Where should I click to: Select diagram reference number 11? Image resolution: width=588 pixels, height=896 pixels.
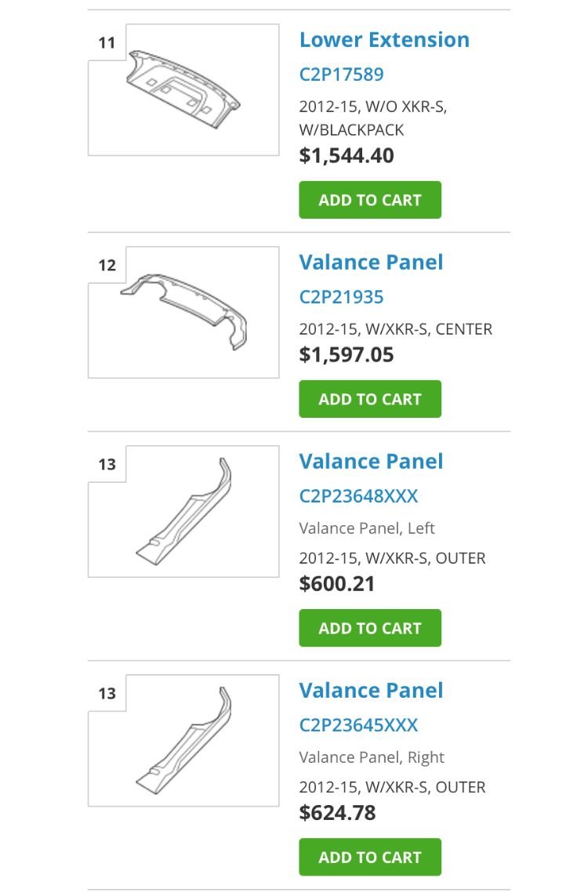tap(107, 43)
